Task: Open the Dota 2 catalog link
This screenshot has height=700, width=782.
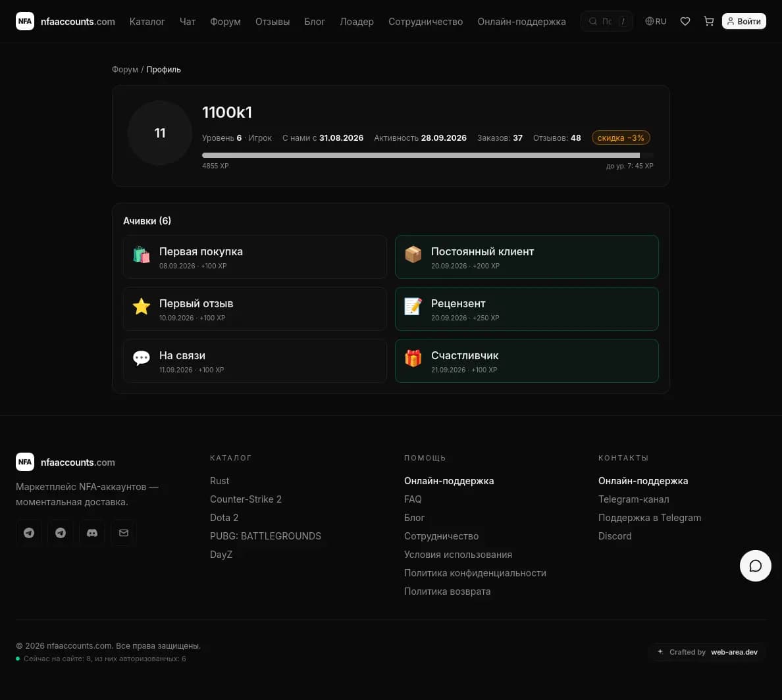Action: [224, 518]
